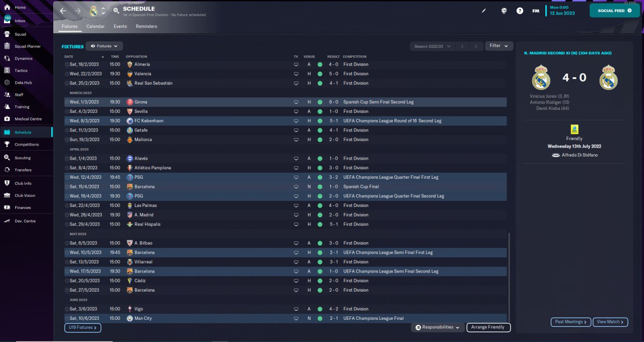Screen dimensions: 644x342
Task: Select the Man City Champions League Final row
Action: [285, 318]
